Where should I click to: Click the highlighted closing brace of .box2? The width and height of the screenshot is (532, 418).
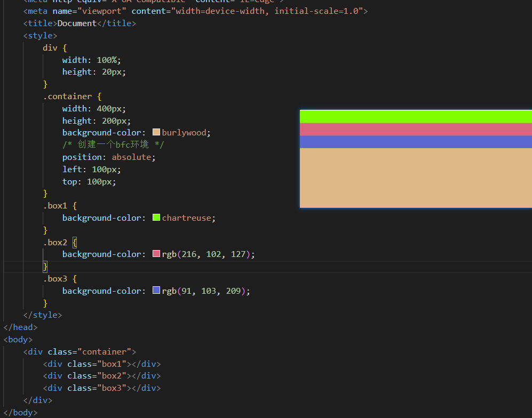(x=45, y=267)
